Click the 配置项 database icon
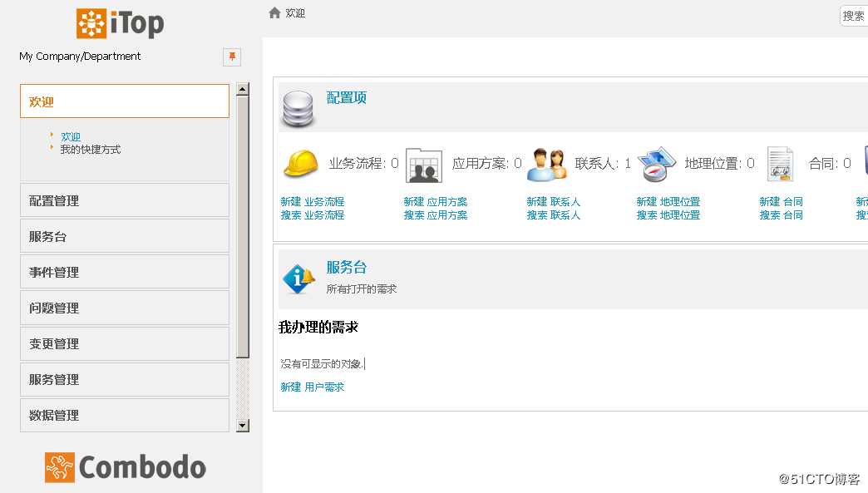Viewport: 868px width, 493px height. pos(298,108)
